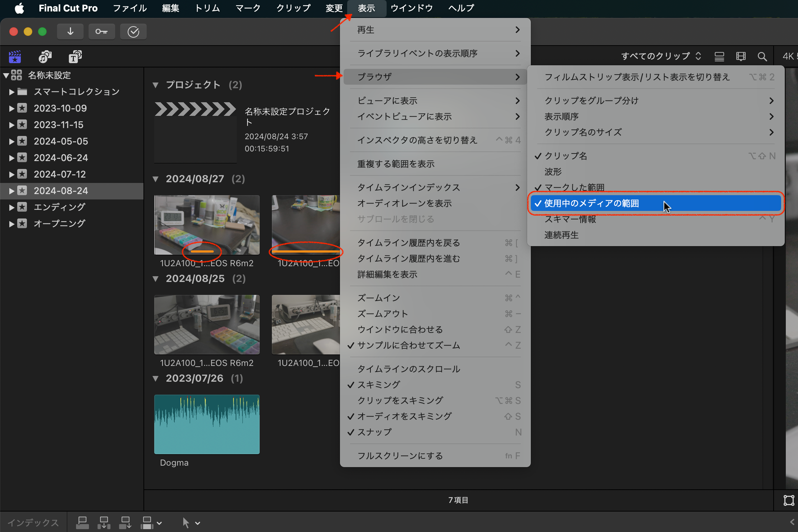Viewport: 798px width, 532px height.
Task: Open the ウインドウ menu in menu bar
Action: pos(411,8)
